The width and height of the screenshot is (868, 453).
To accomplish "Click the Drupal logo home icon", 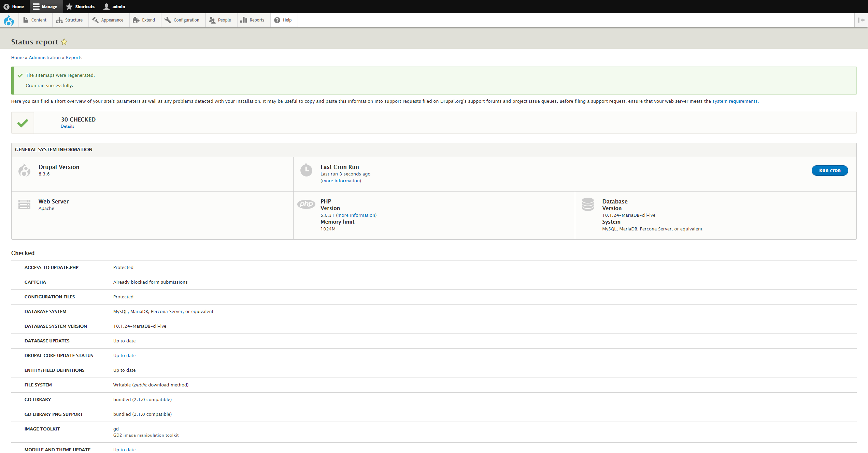I will pos(9,20).
